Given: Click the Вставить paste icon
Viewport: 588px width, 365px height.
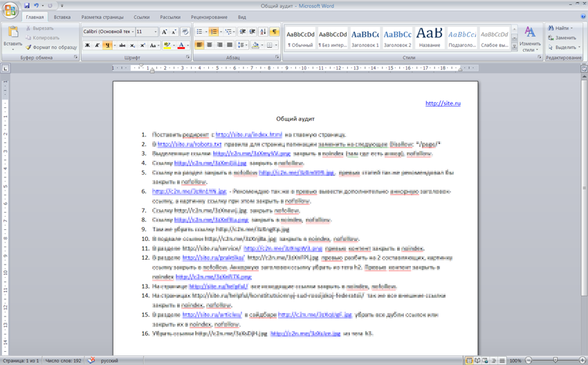Looking at the screenshot, I should click(12, 33).
